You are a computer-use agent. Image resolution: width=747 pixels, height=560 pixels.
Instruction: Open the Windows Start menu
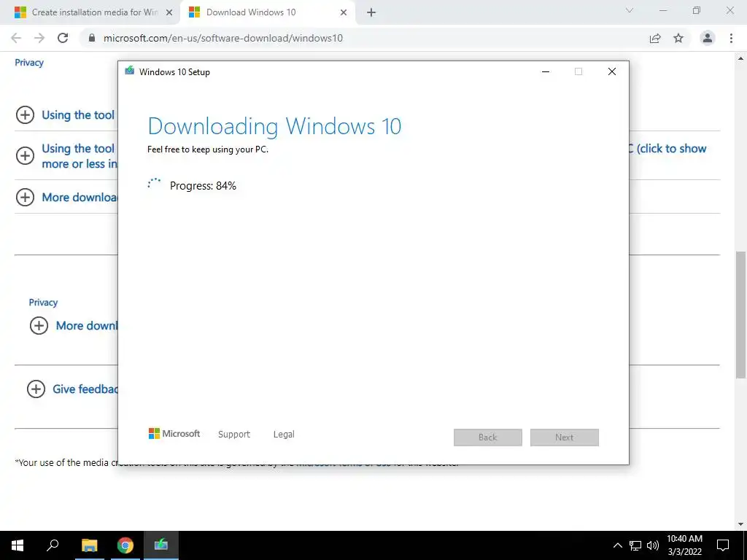coord(18,545)
